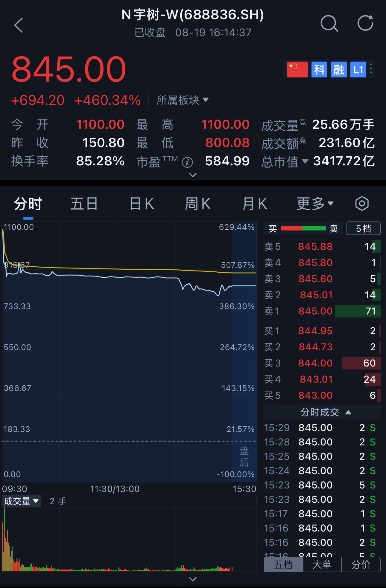Select the 分时 tab
Screen dimensions: 386x588
tap(28, 204)
